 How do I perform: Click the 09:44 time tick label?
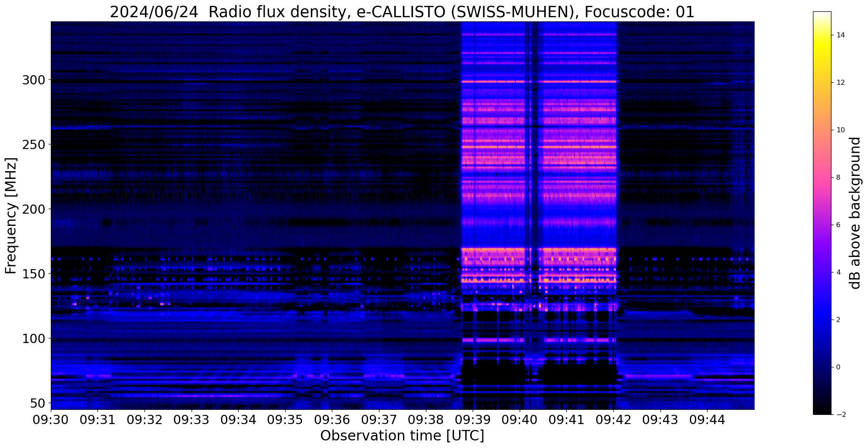tap(708, 420)
